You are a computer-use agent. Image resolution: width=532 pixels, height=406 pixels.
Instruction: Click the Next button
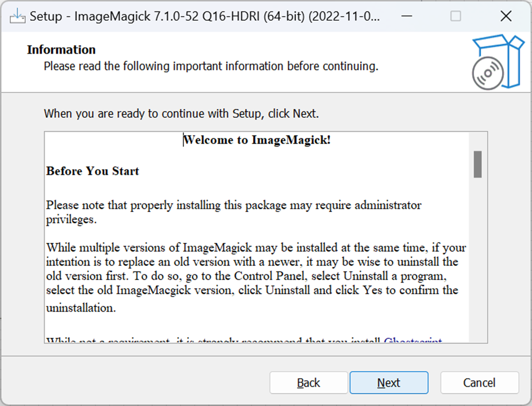(x=389, y=383)
